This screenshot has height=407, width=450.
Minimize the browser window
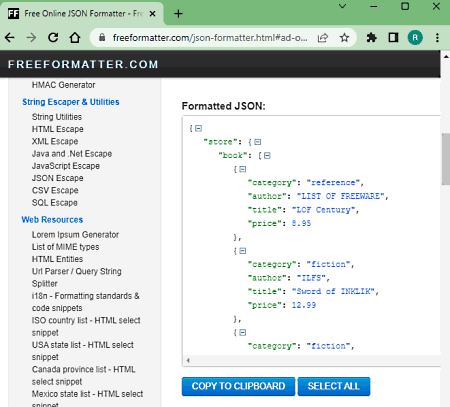coord(374,6)
